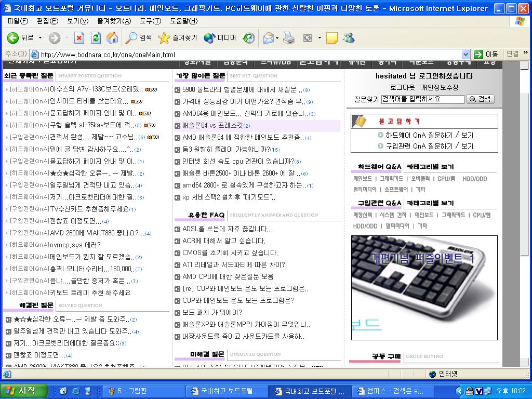Click the Windows 시작 start button
The width and height of the screenshot is (532, 399).
23,391
